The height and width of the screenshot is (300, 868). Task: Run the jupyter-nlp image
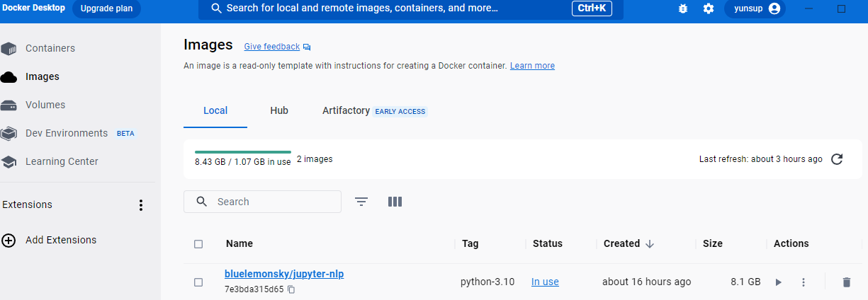click(x=778, y=282)
